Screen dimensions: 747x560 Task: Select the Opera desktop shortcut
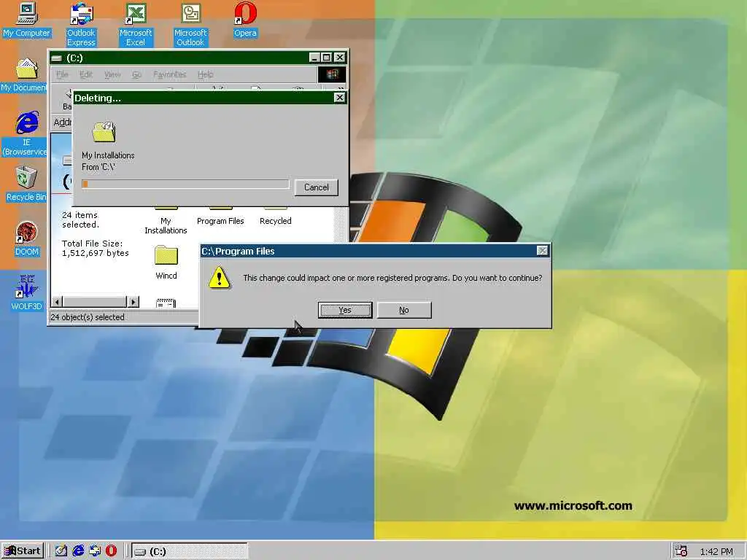(245, 20)
